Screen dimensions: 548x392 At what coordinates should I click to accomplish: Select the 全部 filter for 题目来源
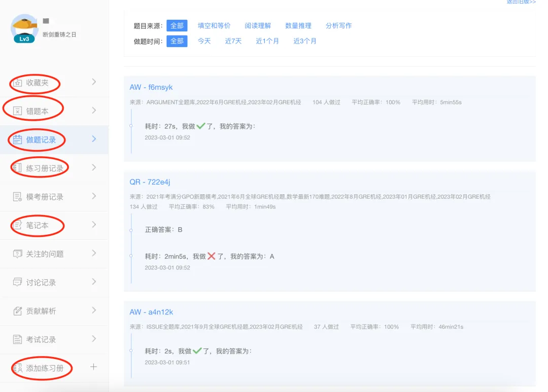click(177, 25)
